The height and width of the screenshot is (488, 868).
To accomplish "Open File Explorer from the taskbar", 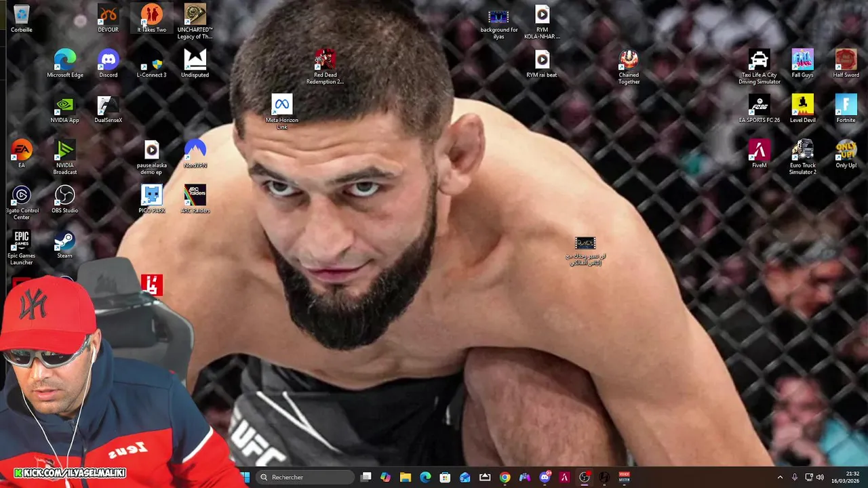I will click(x=405, y=477).
